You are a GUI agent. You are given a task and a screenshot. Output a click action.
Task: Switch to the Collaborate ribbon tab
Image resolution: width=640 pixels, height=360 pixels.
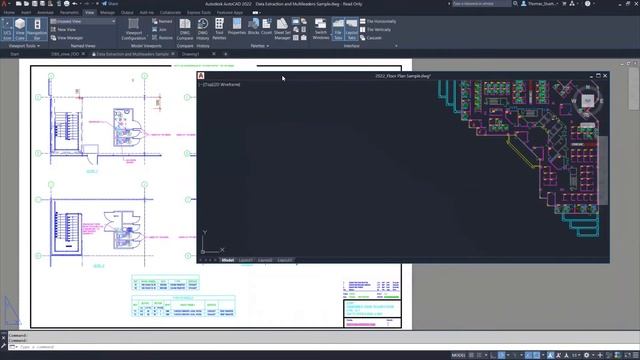click(170, 13)
